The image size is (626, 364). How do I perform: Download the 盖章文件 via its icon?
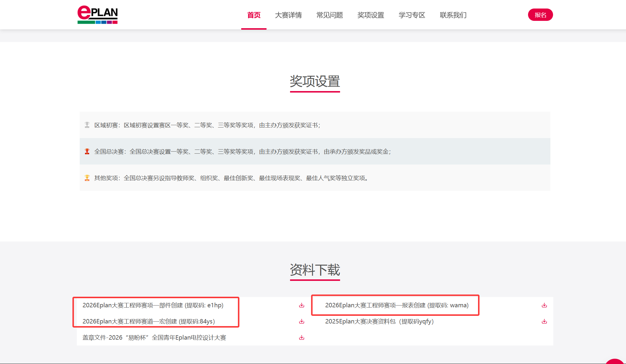(302, 338)
